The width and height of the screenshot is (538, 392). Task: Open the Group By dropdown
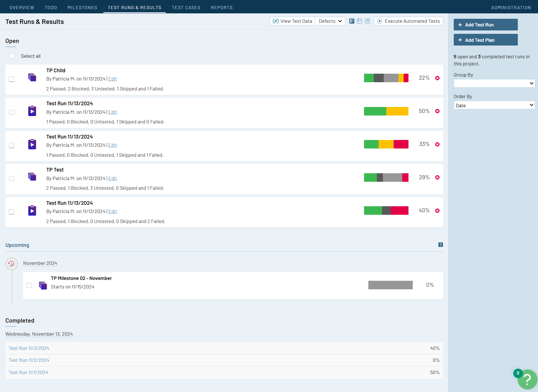point(494,83)
